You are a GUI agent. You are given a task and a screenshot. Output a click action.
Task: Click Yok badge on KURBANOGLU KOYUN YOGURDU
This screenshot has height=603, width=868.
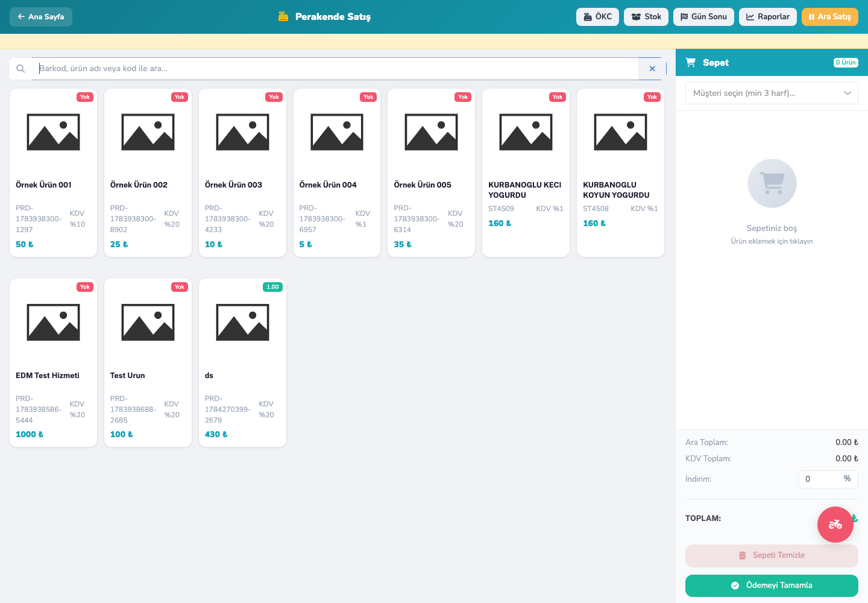[652, 97]
